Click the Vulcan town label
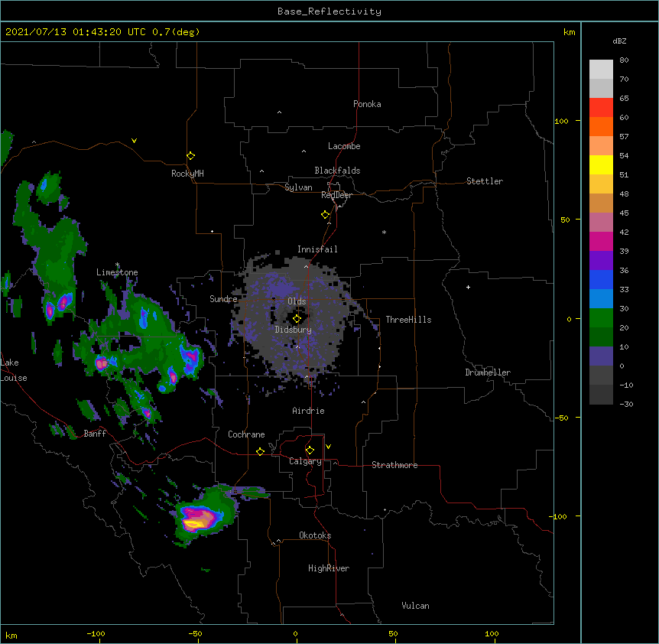 click(x=415, y=606)
